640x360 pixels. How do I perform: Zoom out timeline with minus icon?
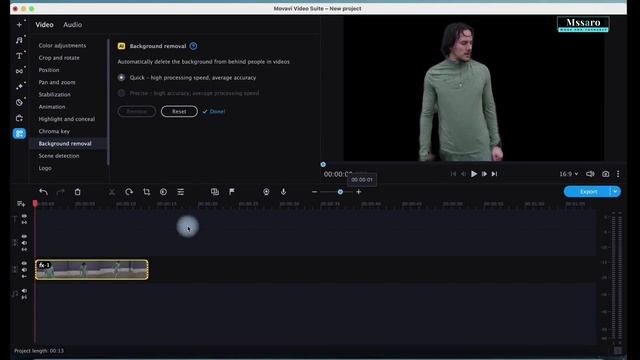pos(314,192)
